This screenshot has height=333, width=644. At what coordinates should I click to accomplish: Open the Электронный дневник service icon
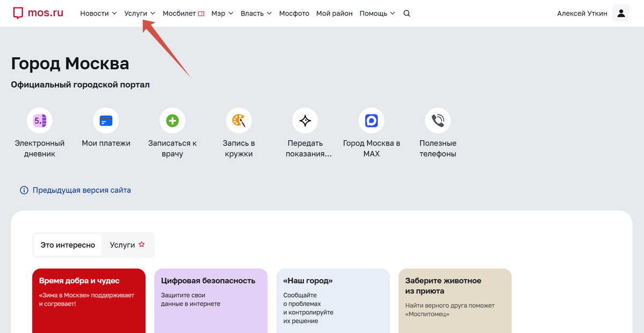pyautogui.click(x=40, y=120)
